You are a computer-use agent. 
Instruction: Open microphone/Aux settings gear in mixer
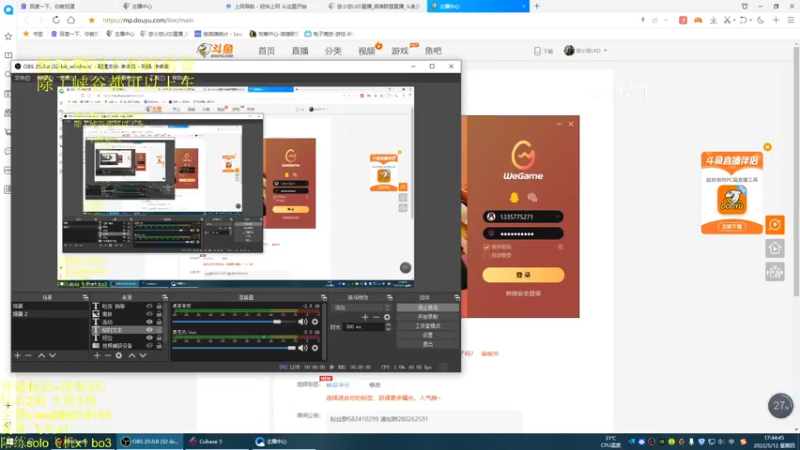point(315,348)
